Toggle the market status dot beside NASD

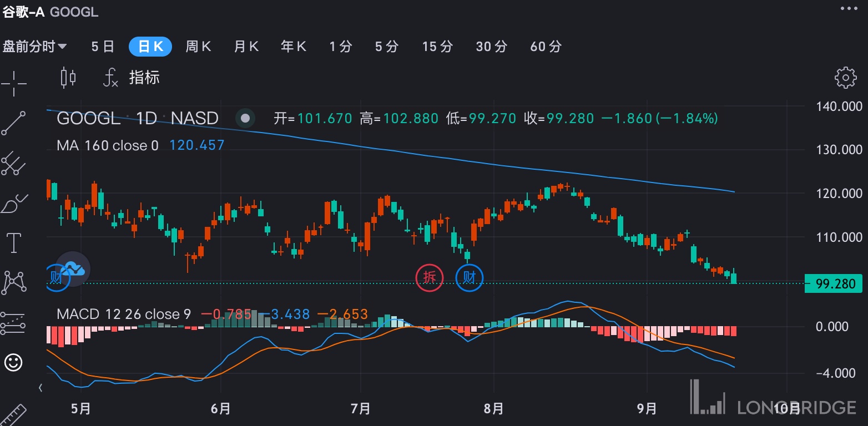coord(245,118)
